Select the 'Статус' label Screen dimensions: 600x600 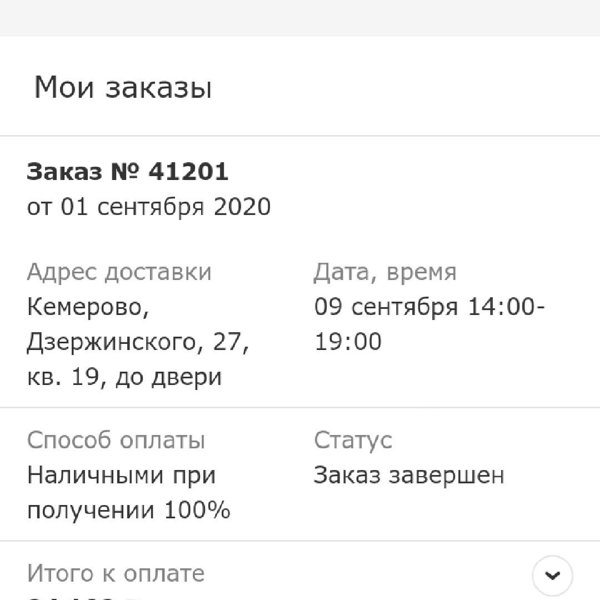[353, 440]
